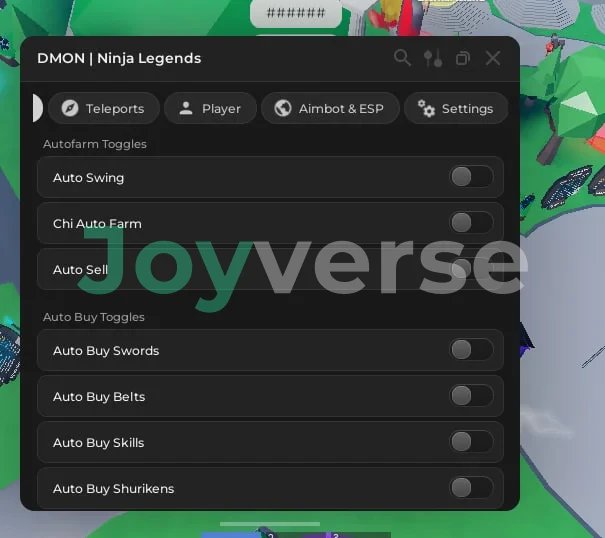Enable Auto Buy Swords toggle
The height and width of the screenshot is (538, 605).
(471, 350)
